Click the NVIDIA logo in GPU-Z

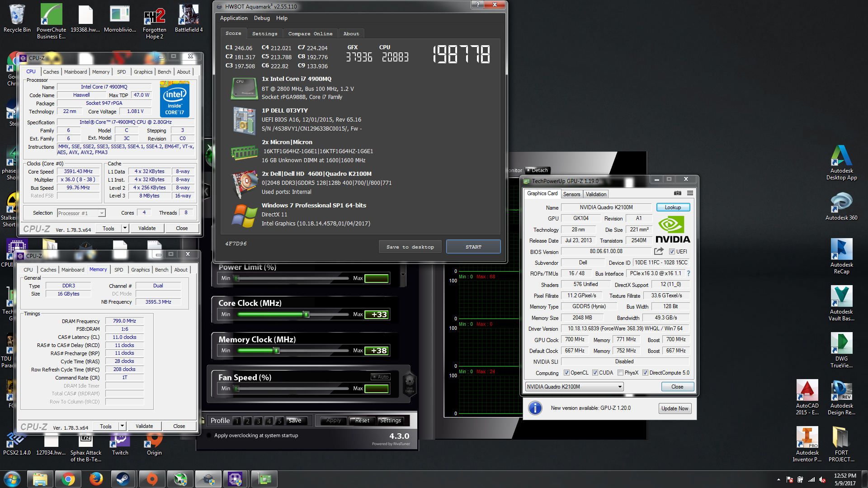coord(673,230)
